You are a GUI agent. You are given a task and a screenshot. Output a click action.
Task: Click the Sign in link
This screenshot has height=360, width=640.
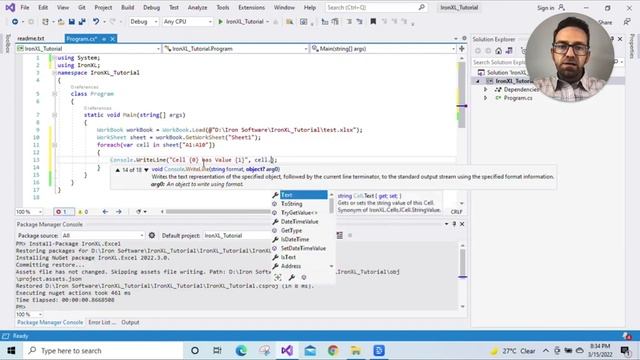coord(546,8)
